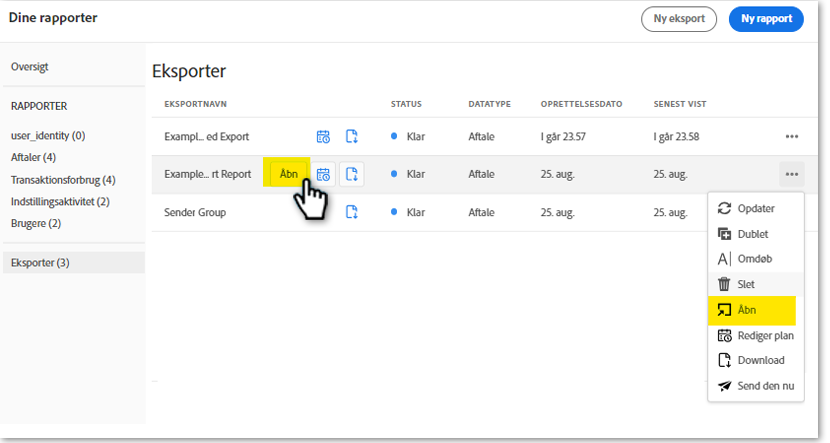Open Oversigt in the sidebar
The height and width of the screenshot is (443, 830).
(30, 67)
